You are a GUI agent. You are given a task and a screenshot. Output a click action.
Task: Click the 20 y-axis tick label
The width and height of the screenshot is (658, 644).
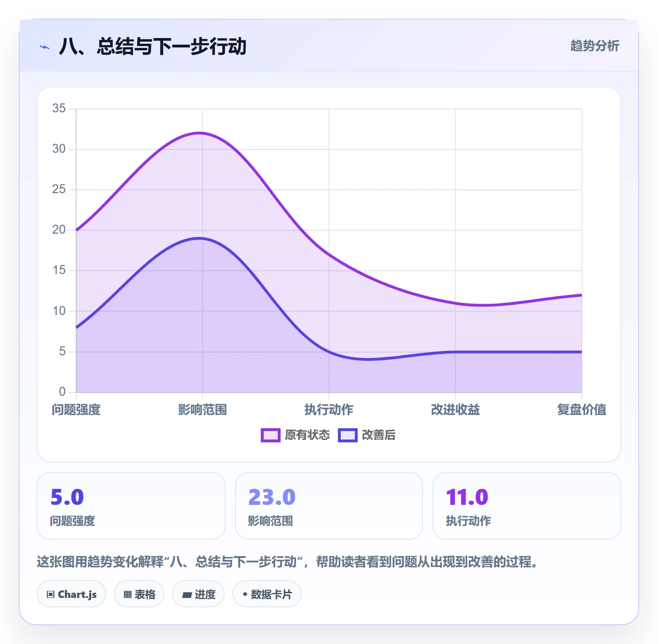tap(59, 229)
